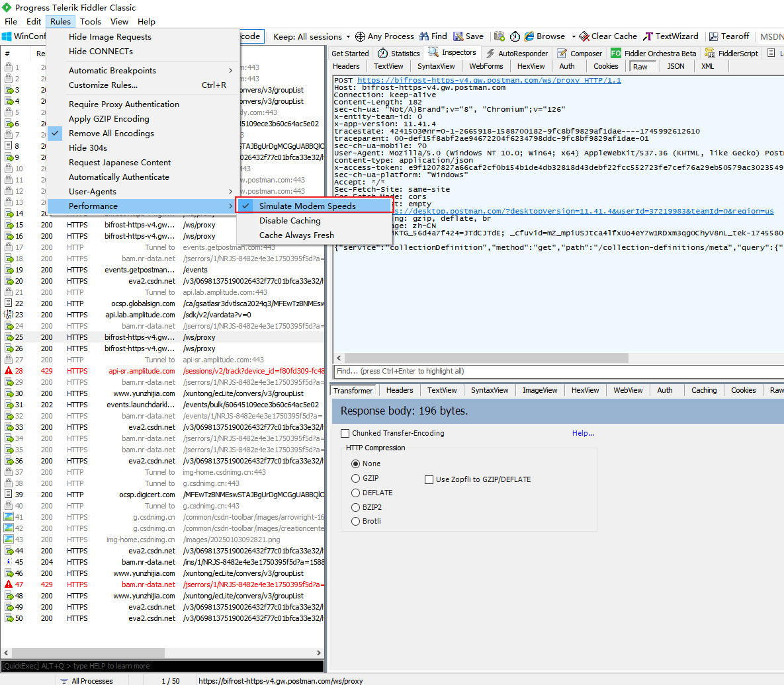Click the Save toolbar icon
Viewport: 784px width, 685px height.
[x=458, y=36]
